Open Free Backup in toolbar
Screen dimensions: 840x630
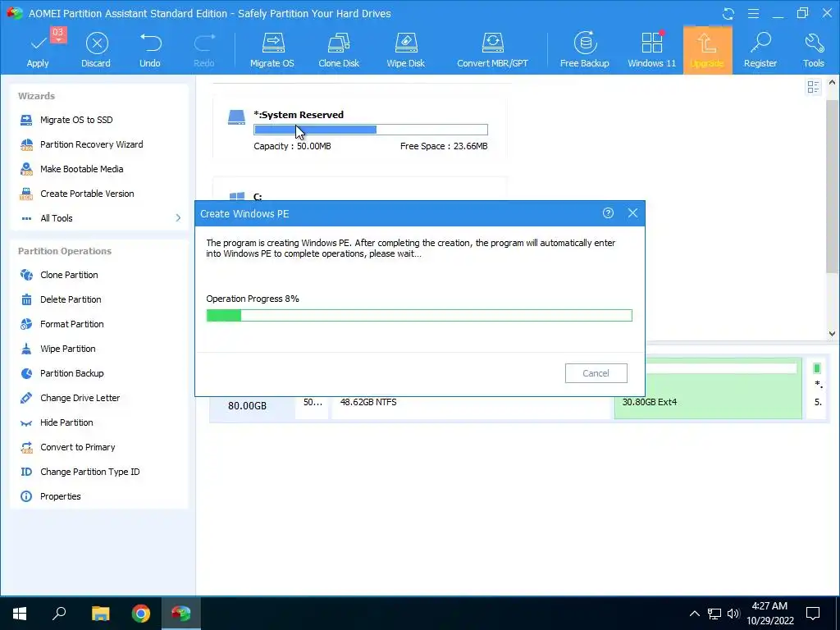point(584,49)
